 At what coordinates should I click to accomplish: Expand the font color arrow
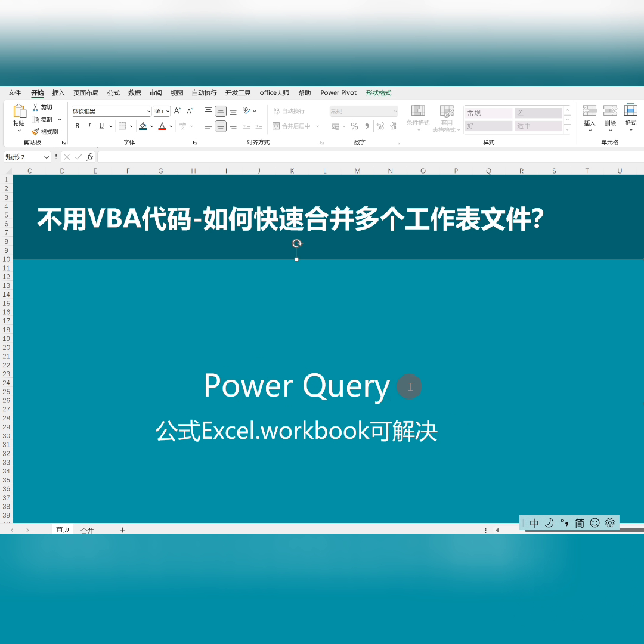coord(171,126)
